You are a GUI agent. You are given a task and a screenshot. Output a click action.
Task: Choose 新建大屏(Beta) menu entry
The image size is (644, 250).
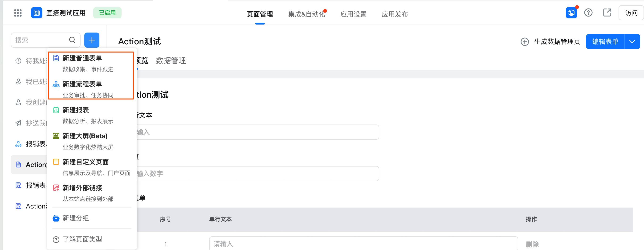(85, 136)
